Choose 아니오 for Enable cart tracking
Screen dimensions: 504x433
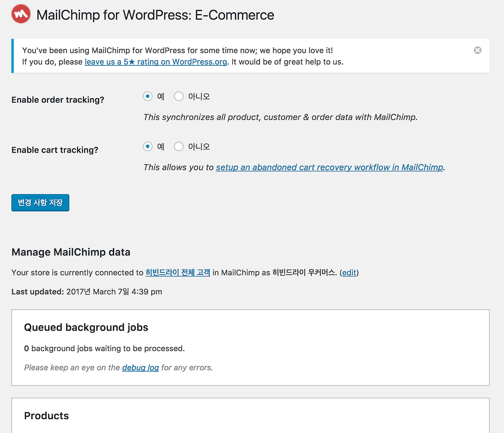tap(179, 147)
